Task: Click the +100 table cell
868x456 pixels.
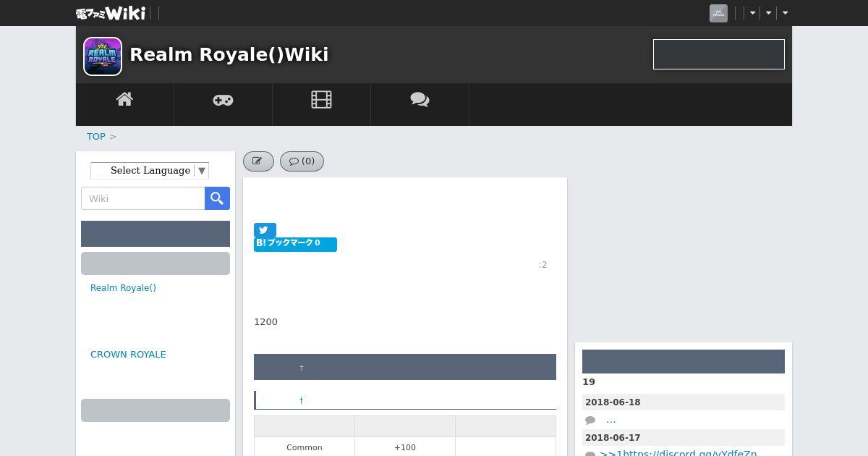Action: coord(405,447)
